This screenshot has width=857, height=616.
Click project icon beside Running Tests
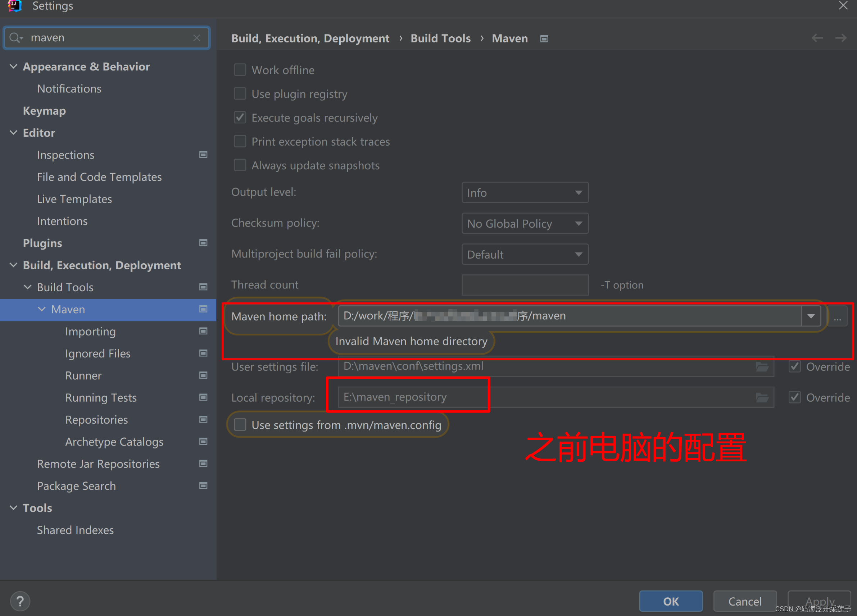(x=203, y=397)
